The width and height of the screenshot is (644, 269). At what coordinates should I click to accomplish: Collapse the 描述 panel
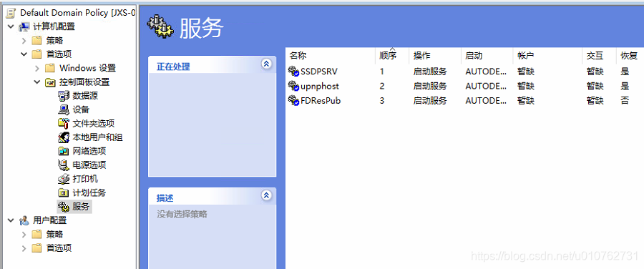click(267, 195)
